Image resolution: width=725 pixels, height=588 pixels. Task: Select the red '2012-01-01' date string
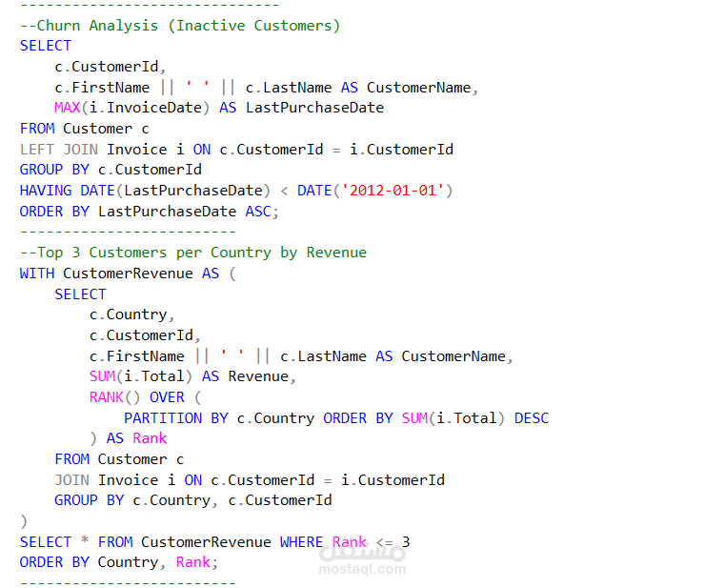[393, 191]
